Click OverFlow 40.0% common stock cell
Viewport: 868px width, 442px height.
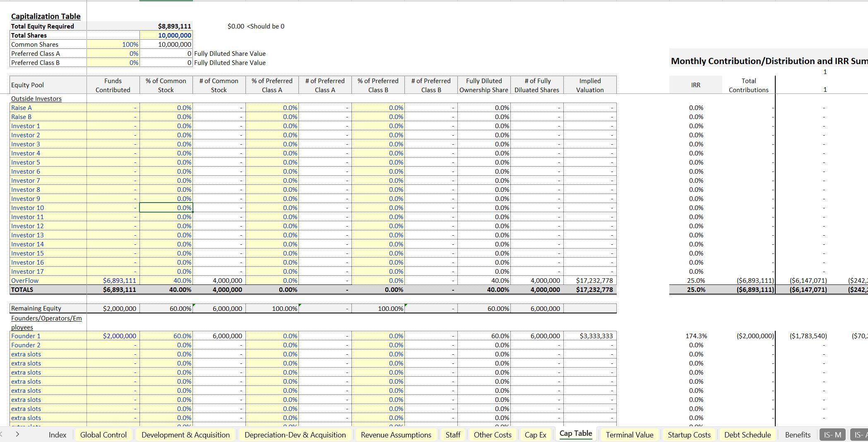[166, 280]
